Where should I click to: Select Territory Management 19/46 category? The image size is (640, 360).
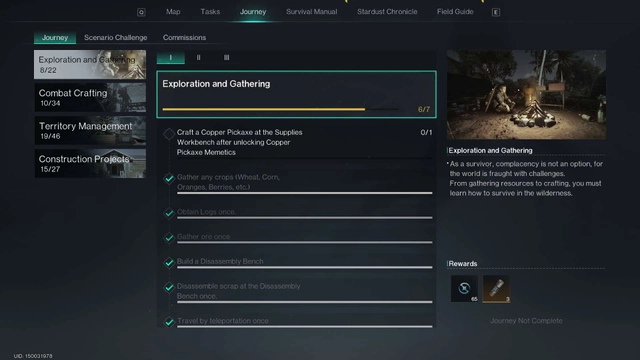pyautogui.click(x=90, y=131)
